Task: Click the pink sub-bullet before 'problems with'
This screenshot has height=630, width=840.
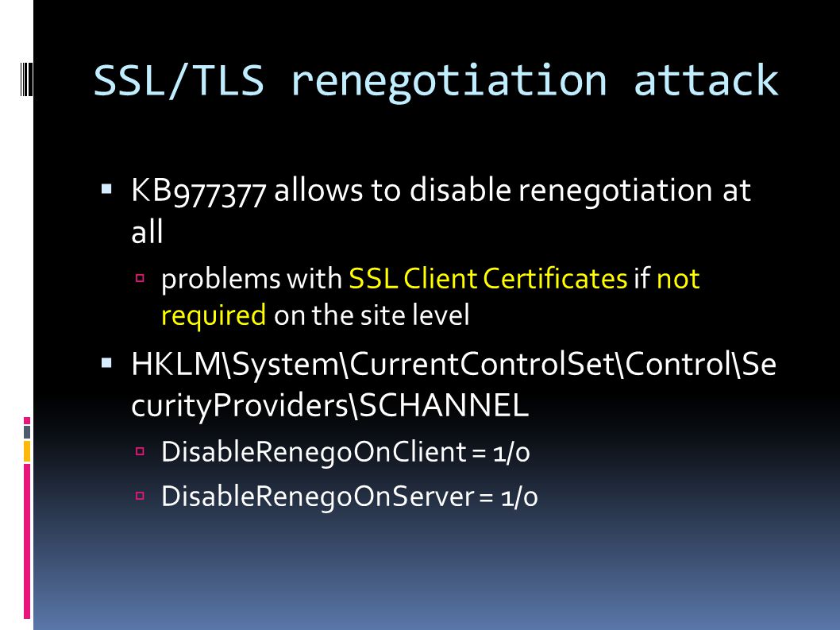Action: (x=141, y=278)
